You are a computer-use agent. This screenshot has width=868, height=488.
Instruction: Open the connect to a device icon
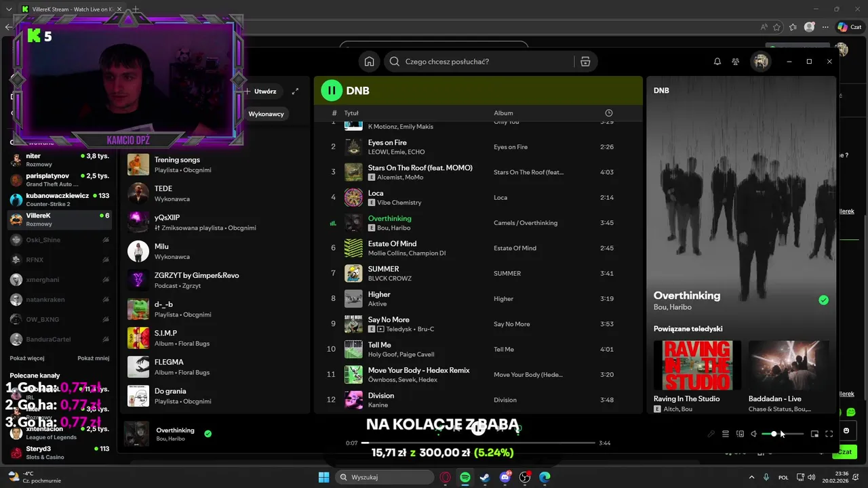click(740, 434)
